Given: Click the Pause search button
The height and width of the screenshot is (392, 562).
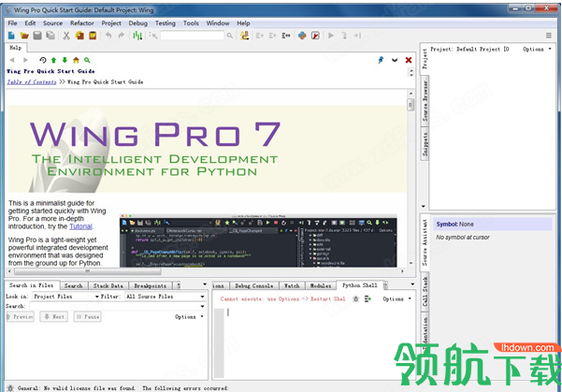Looking at the screenshot, I should 88,316.
